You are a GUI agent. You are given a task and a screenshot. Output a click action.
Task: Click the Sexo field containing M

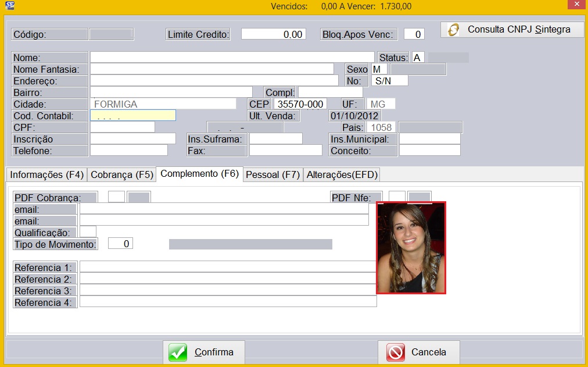379,69
